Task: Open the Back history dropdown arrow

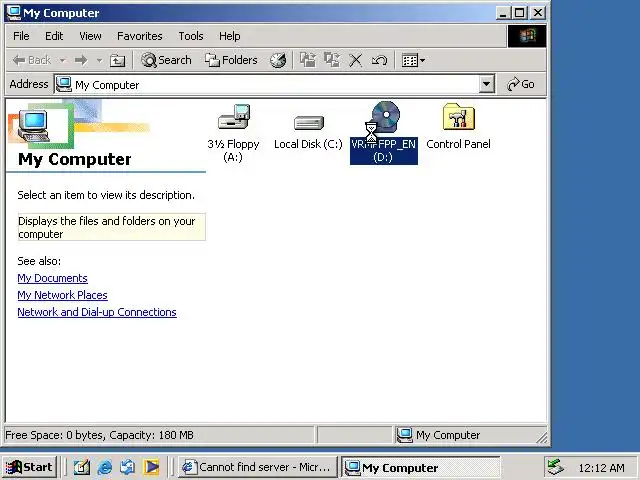Action: tap(62, 60)
